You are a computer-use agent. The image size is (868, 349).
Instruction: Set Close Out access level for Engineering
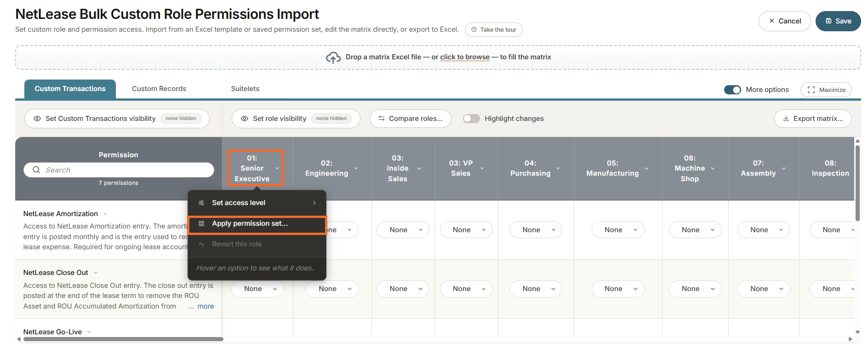tap(332, 289)
